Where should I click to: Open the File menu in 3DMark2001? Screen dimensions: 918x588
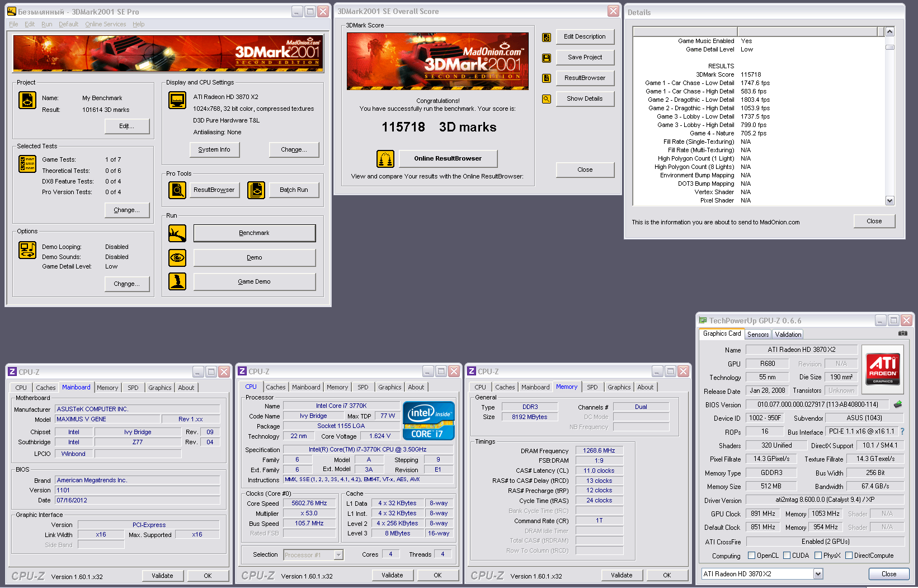tap(13, 25)
